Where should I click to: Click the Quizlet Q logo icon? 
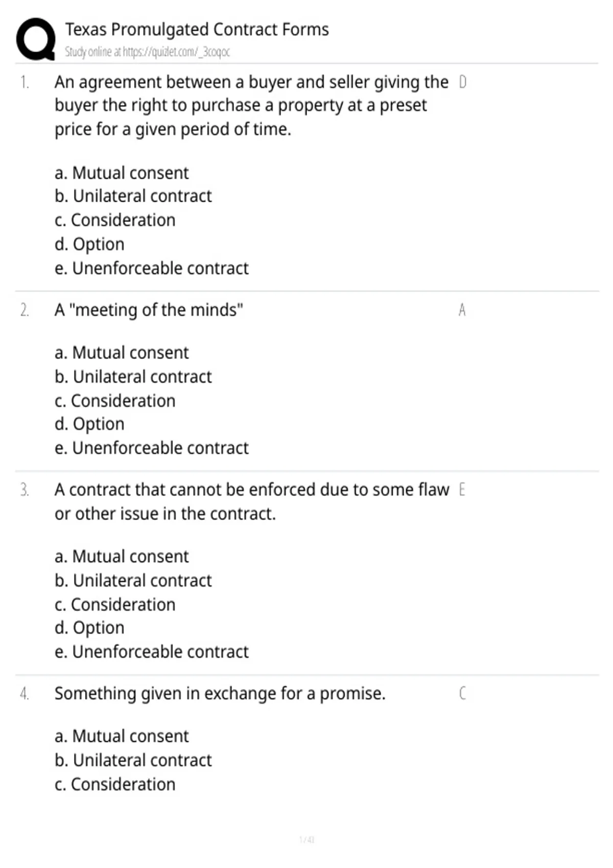[36, 39]
